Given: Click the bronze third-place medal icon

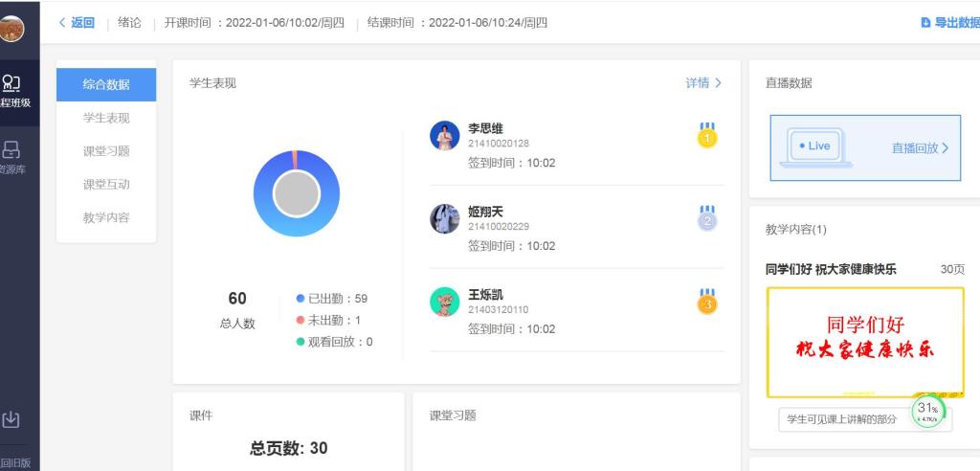Looking at the screenshot, I should tap(706, 303).
